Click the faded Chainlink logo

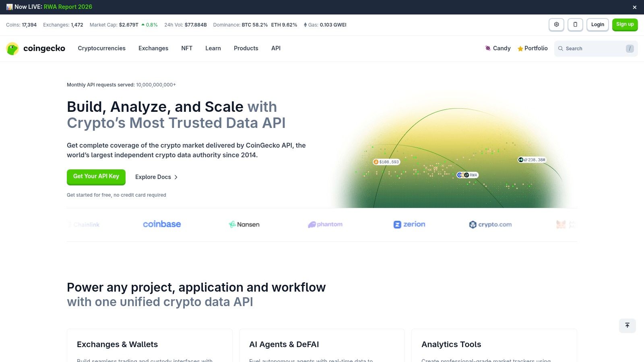tap(83, 224)
